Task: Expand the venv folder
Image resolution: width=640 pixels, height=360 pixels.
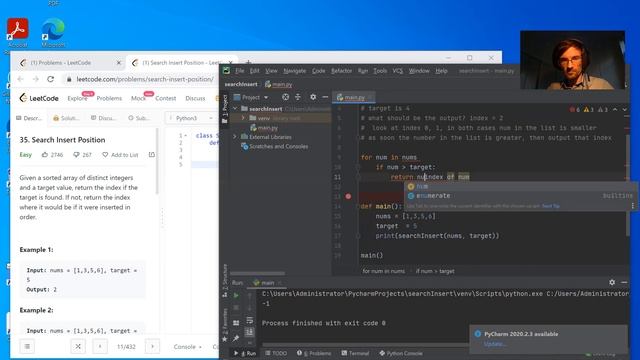Action: click(x=243, y=118)
